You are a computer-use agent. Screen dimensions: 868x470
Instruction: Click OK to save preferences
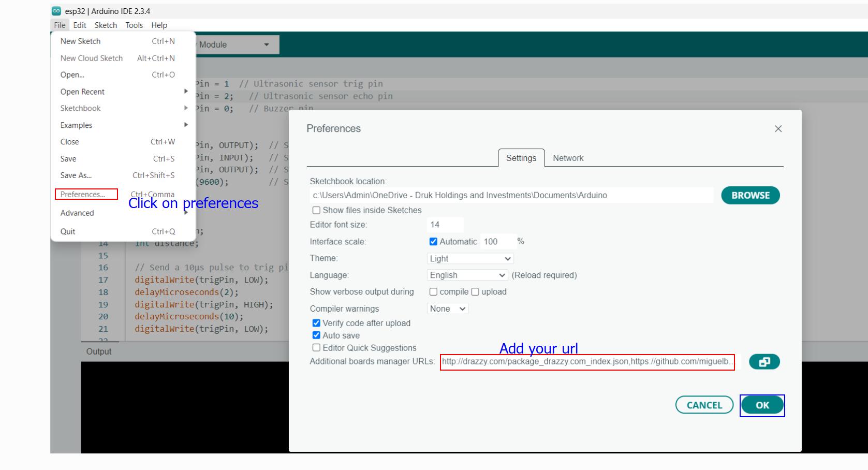(x=762, y=405)
